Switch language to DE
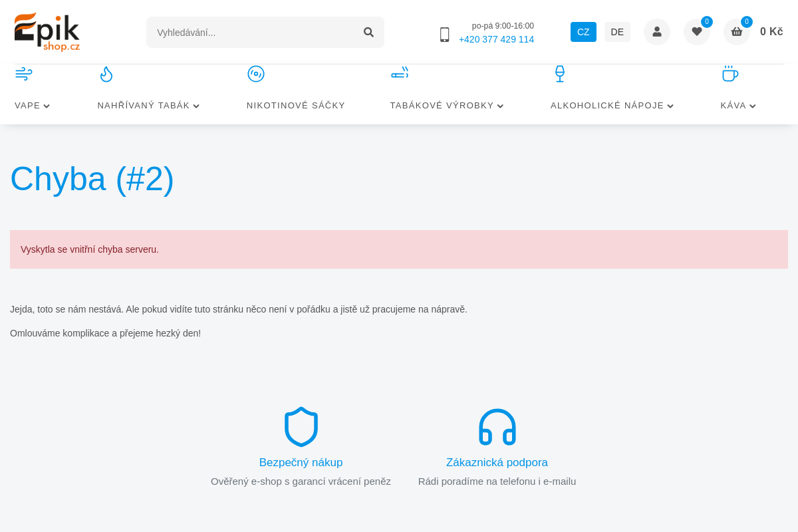The image size is (798, 532). (617, 32)
